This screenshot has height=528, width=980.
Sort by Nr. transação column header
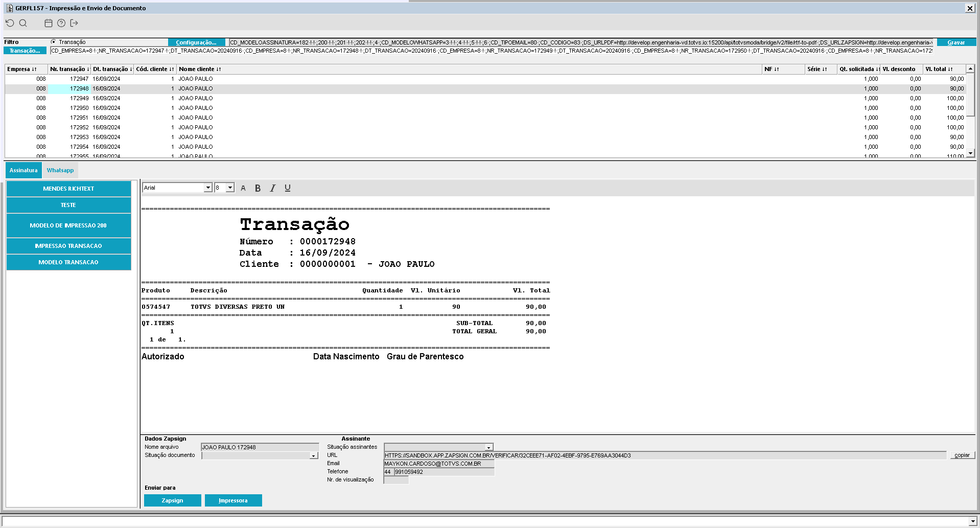click(x=69, y=69)
